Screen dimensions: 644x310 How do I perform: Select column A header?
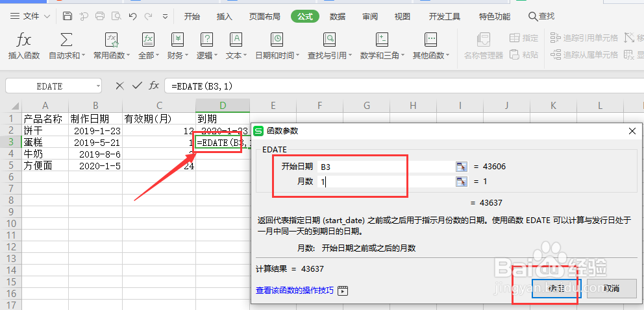click(45, 106)
